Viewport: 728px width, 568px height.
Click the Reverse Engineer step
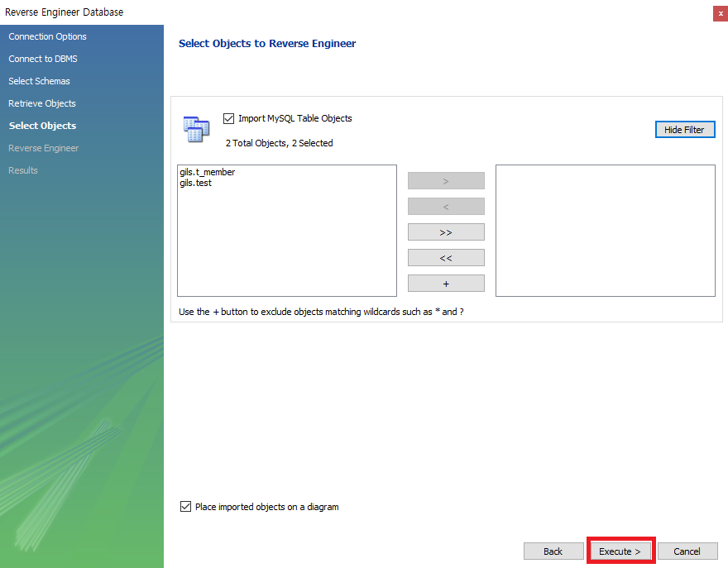(43, 148)
